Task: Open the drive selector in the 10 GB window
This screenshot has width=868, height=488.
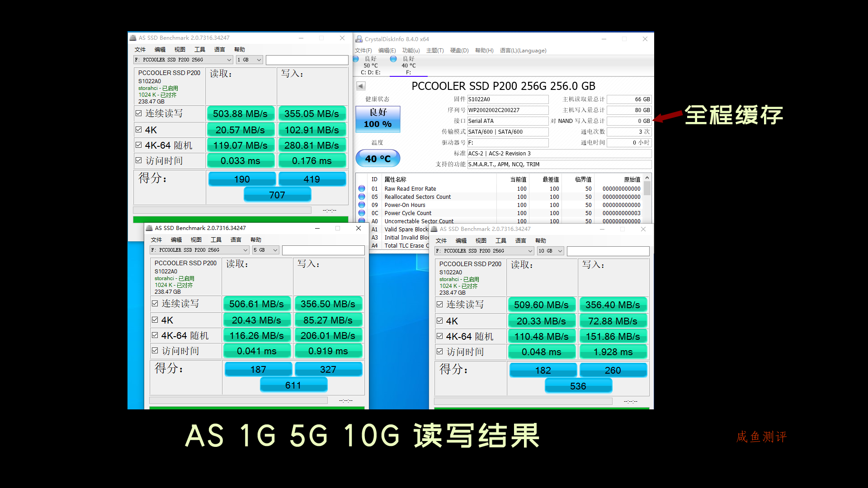Action: (x=484, y=251)
